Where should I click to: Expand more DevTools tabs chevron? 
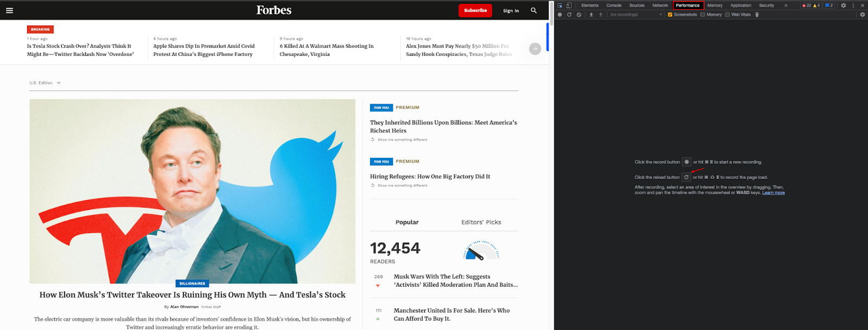(786, 5)
